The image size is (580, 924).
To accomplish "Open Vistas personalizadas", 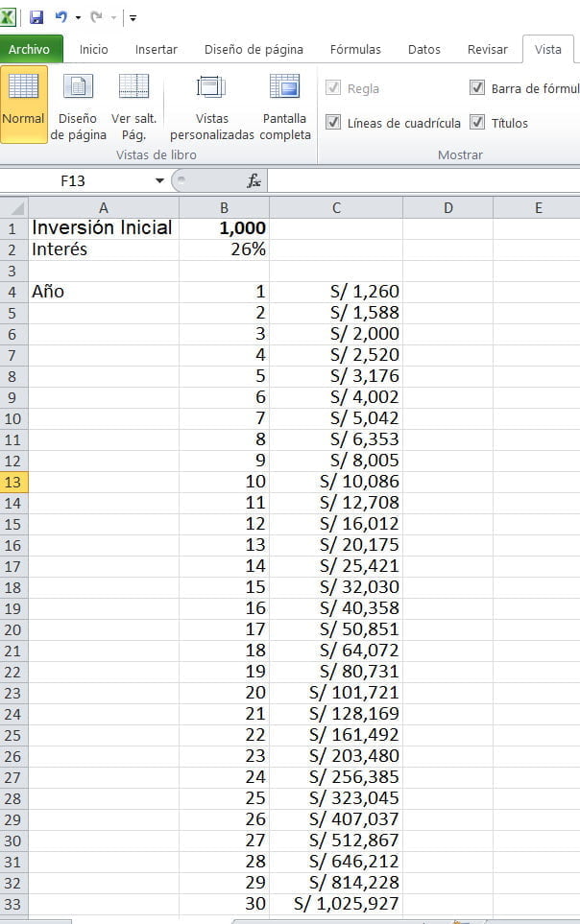I will (211, 104).
